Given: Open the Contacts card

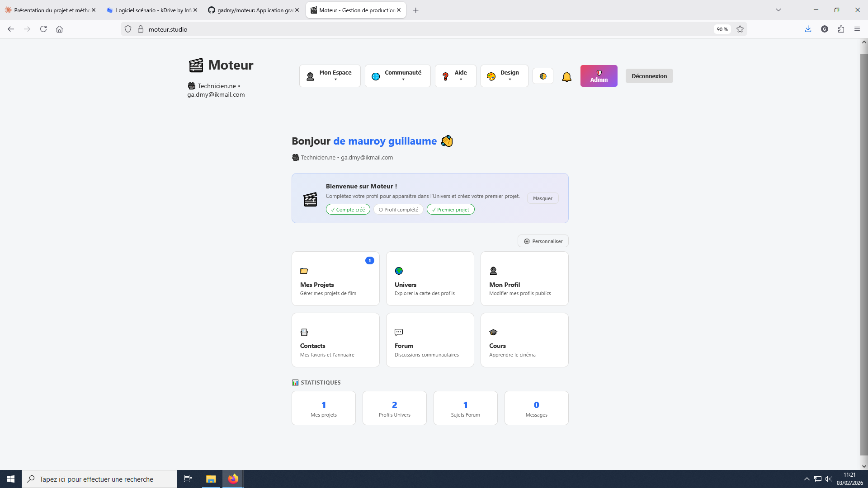Looking at the screenshot, I should pos(335,340).
